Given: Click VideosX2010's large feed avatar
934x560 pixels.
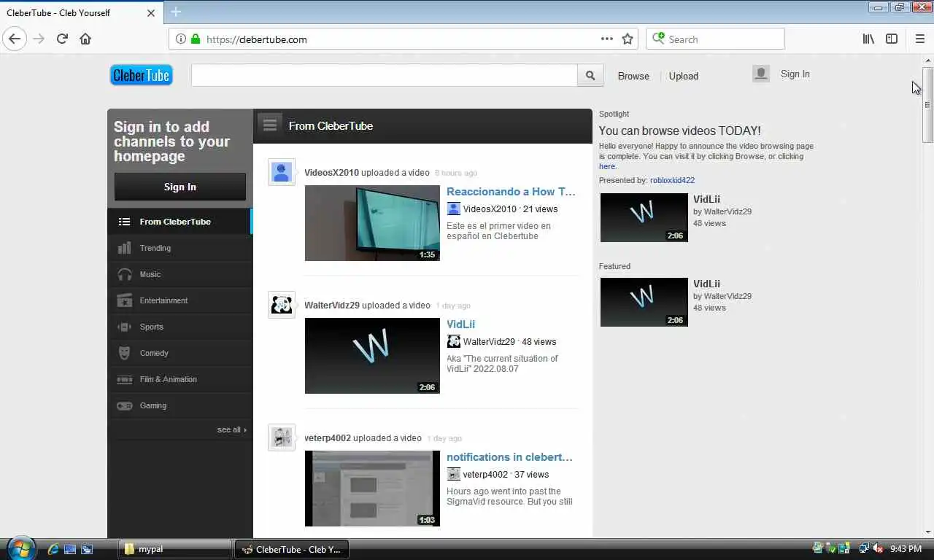Looking at the screenshot, I should 282,172.
